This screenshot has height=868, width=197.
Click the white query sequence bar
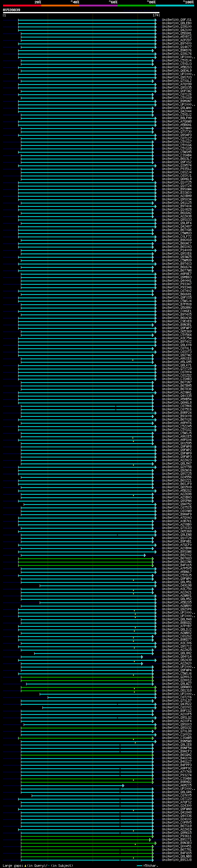tap(81, 13)
